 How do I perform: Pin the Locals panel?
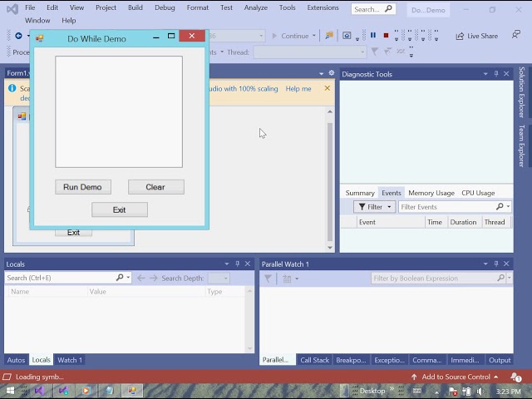237,264
